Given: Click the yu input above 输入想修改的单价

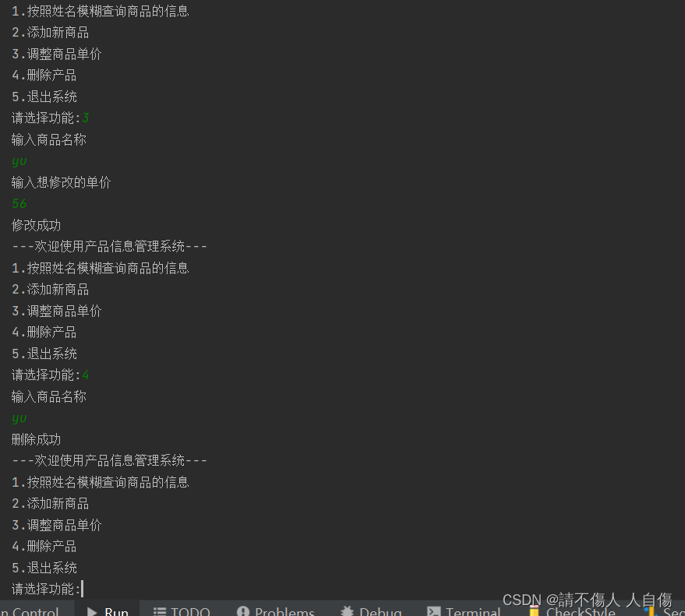Looking at the screenshot, I should click(19, 161).
